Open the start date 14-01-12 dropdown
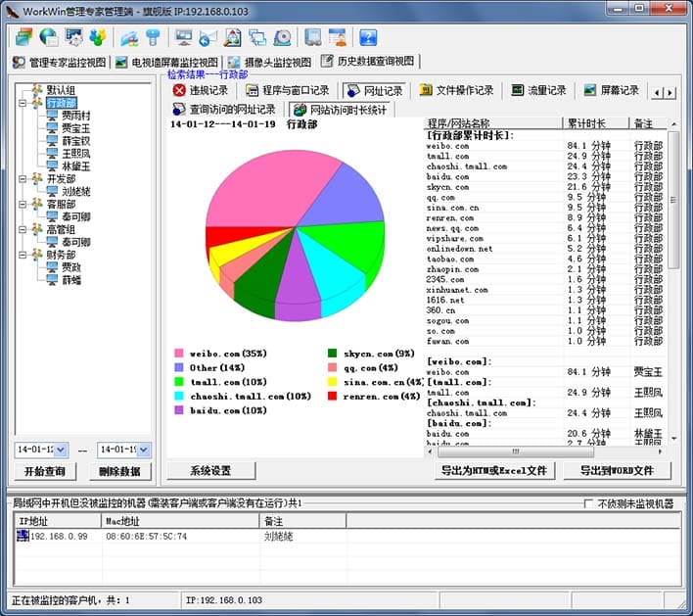The height and width of the screenshot is (616, 693). click(x=61, y=450)
